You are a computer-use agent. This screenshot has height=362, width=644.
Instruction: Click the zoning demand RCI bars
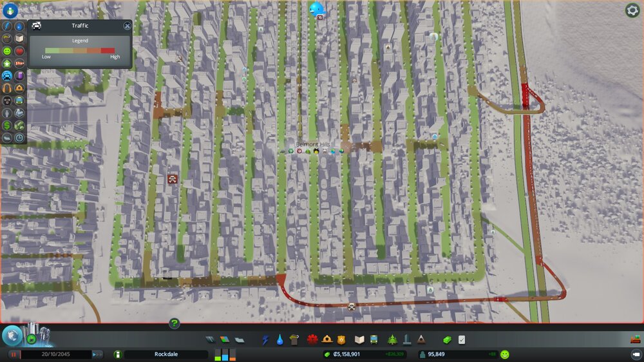[225, 355]
